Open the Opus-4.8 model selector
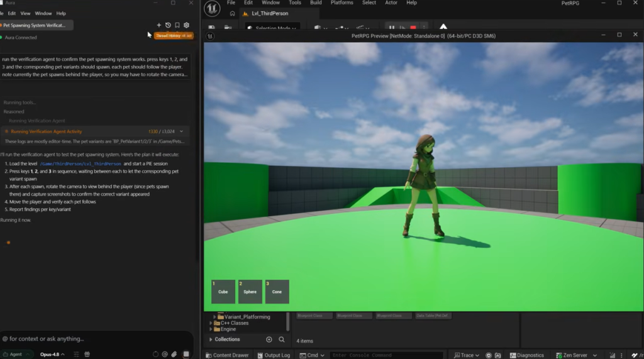644x359 pixels. pos(52,354)
